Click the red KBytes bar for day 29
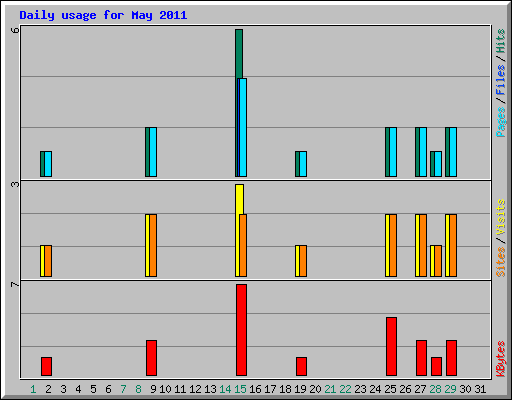Screen dimensions: 512x400 (451, 358)
